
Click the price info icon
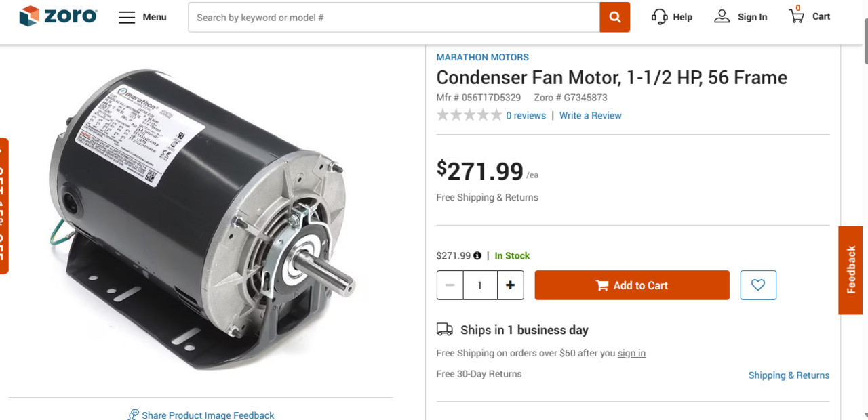pyautogui.click(x=477, y=256)
